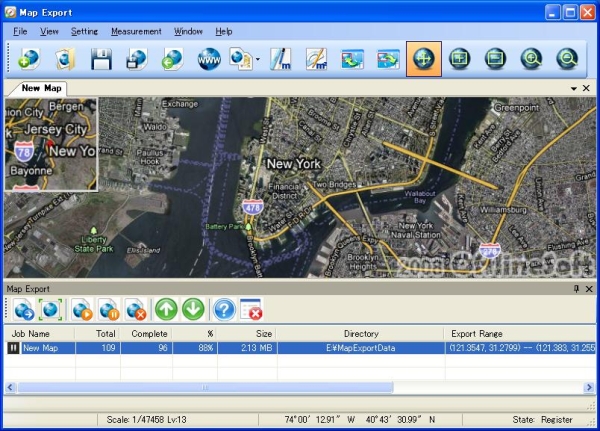Click the New York label on map
Image resolution: width=600 pixels, height=431 pixels.
click(x=293, y=164)
